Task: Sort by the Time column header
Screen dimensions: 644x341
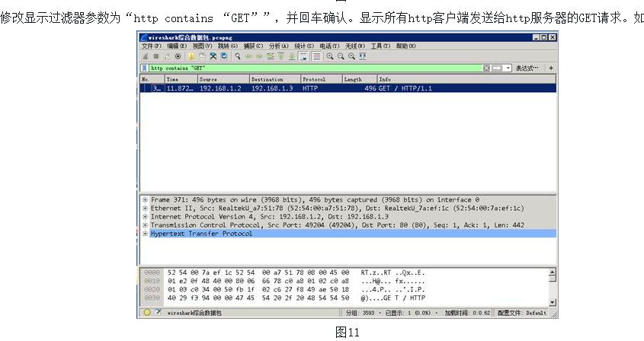Action: click(181, 79)
